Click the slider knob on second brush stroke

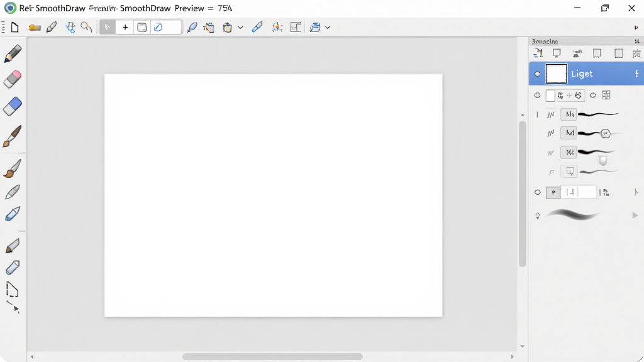[x=606, y=133]
